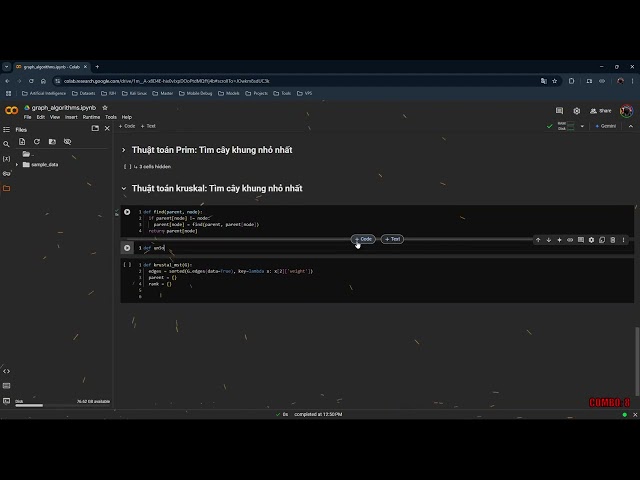This screenshot has width=640, height=480.
Task: Toggle hidden files visibility in Files panel
Action: point(67,142)
